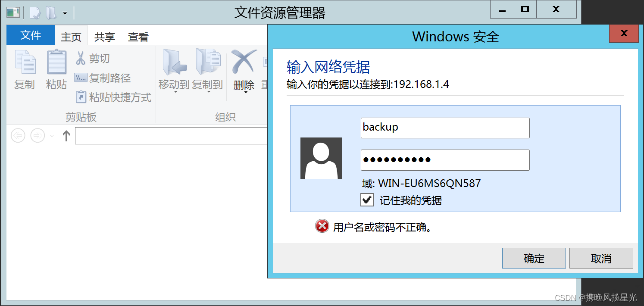Click the Cancel (取消) button
Viewport: 644px width, 306px height.
pyautogui.click(x=601, y=258)
